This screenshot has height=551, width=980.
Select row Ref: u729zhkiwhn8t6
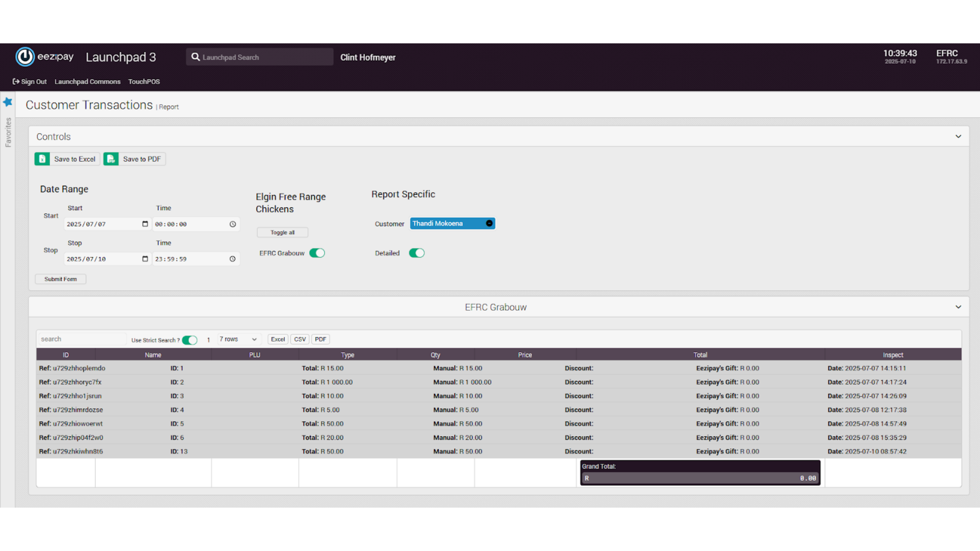[x=499, y=452]
